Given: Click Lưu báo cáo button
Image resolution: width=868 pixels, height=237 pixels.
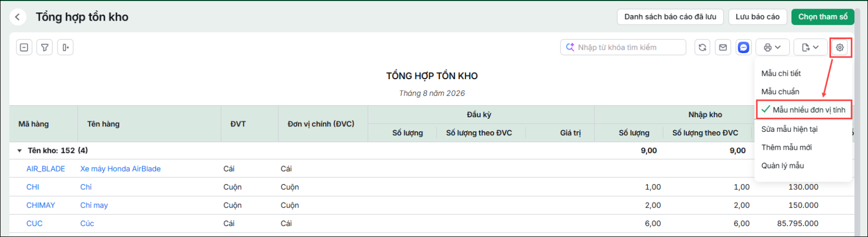Looking at the screenshot, I should point(757,17).
